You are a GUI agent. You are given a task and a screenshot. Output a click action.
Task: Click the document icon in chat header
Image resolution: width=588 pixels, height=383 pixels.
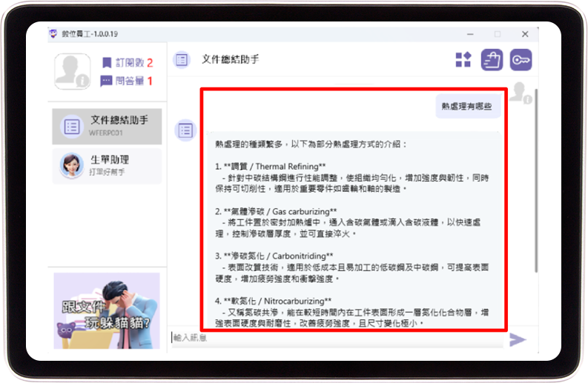tap(182, 59)
